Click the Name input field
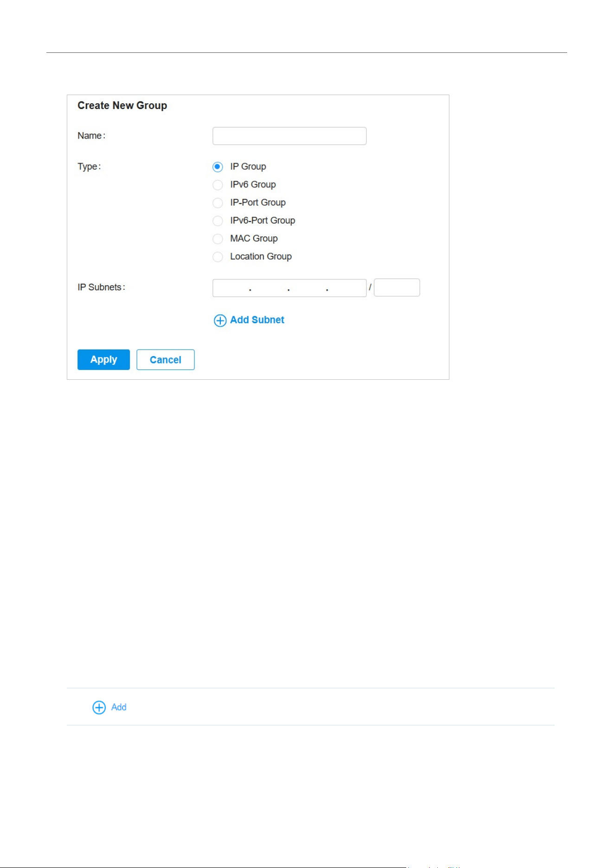Viewport: 614px width, 868px height. 289,136
